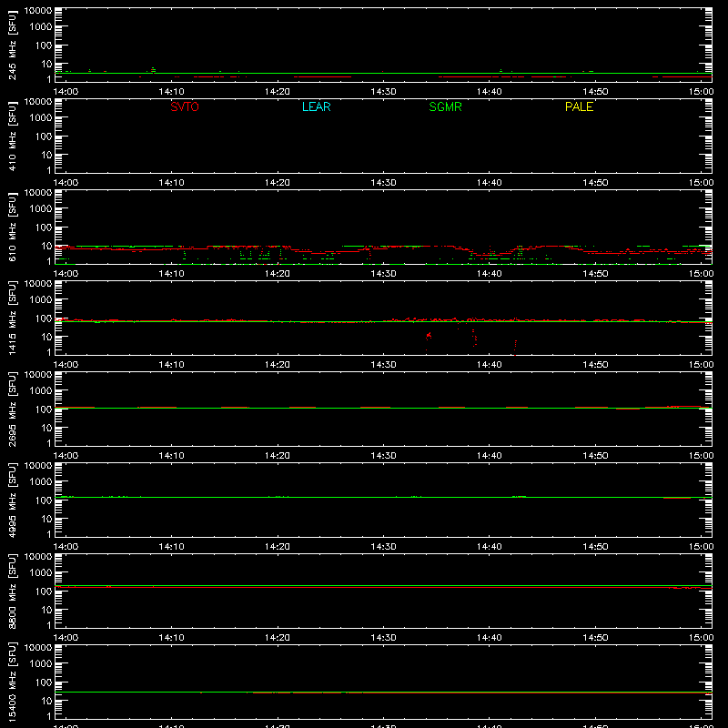728x728 pixels.
Task: Click the 10 y-tick of 1415 MHz panel
Action: pyautogui.click(x=46, y=337)
